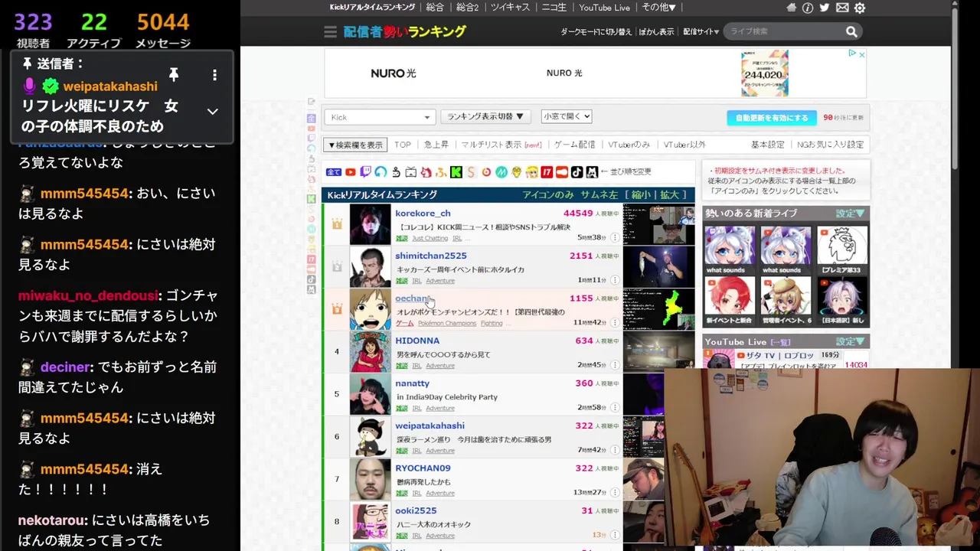Open the ニコ生 nav item
This screenshot has height=551, width=980.
(x=554, y=8)
